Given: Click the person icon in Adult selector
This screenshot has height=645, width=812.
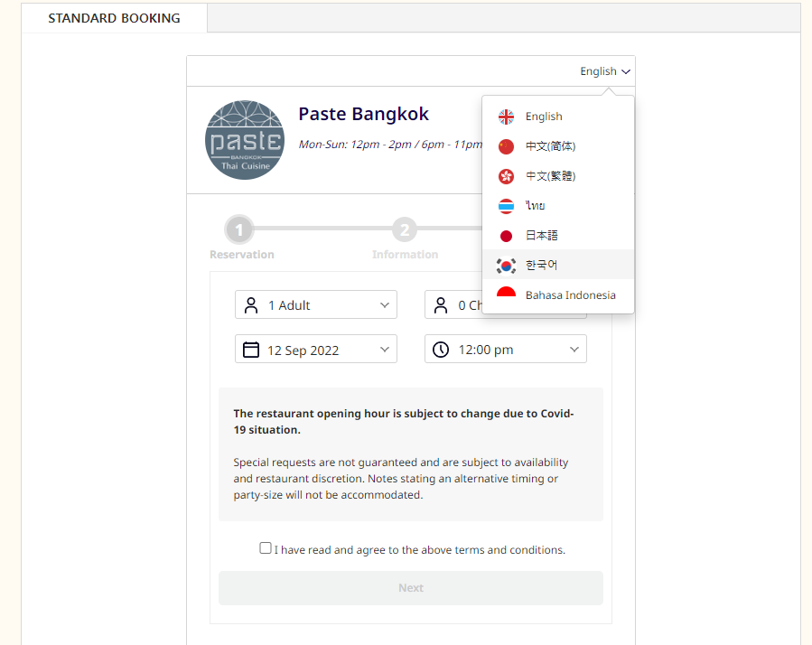Looking at the screenshot, I should [x=251, y=305].
